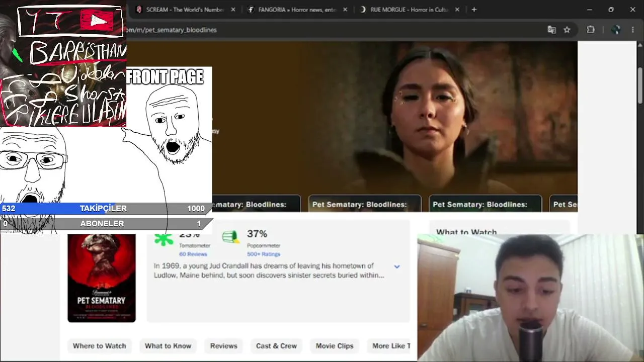This screenshot has width=644, height=362.
Task: Select the video card left of the cut-off one
Action: 486,204
